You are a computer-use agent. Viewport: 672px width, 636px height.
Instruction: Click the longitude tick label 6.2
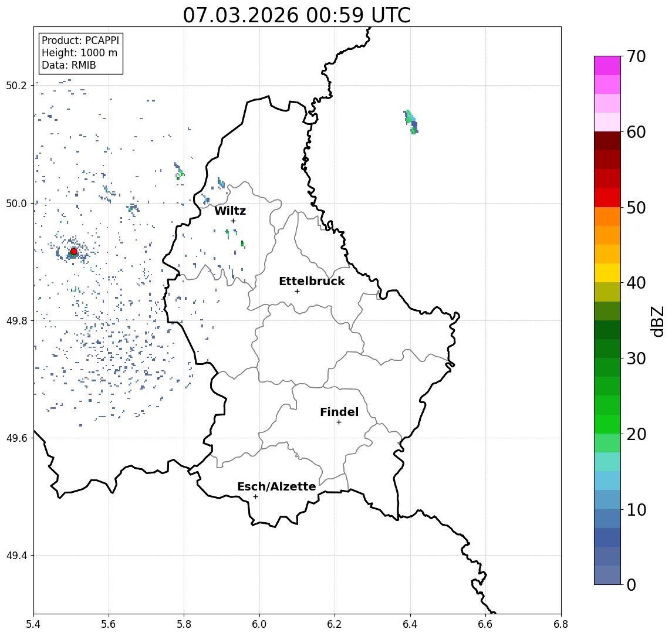pos(335,624)
